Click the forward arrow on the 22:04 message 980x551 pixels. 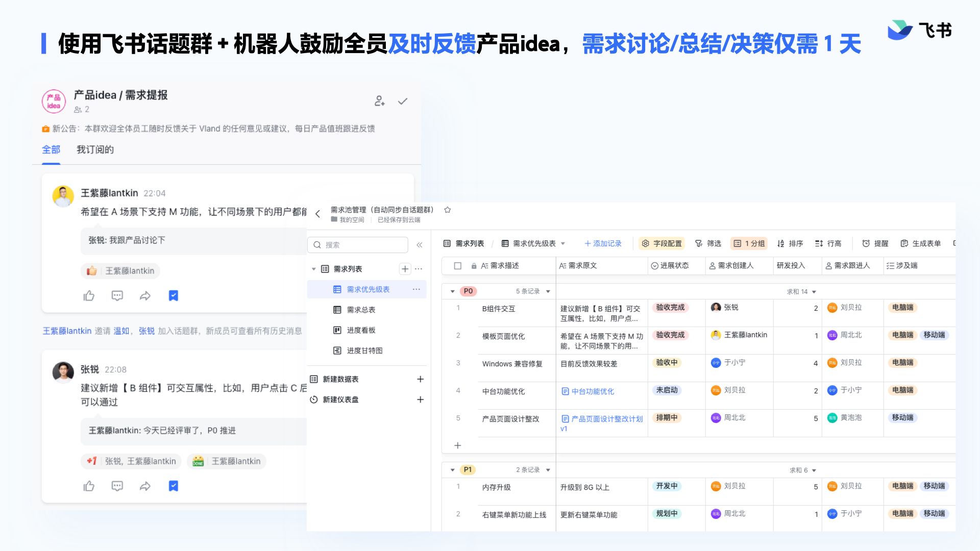(145, 296)
